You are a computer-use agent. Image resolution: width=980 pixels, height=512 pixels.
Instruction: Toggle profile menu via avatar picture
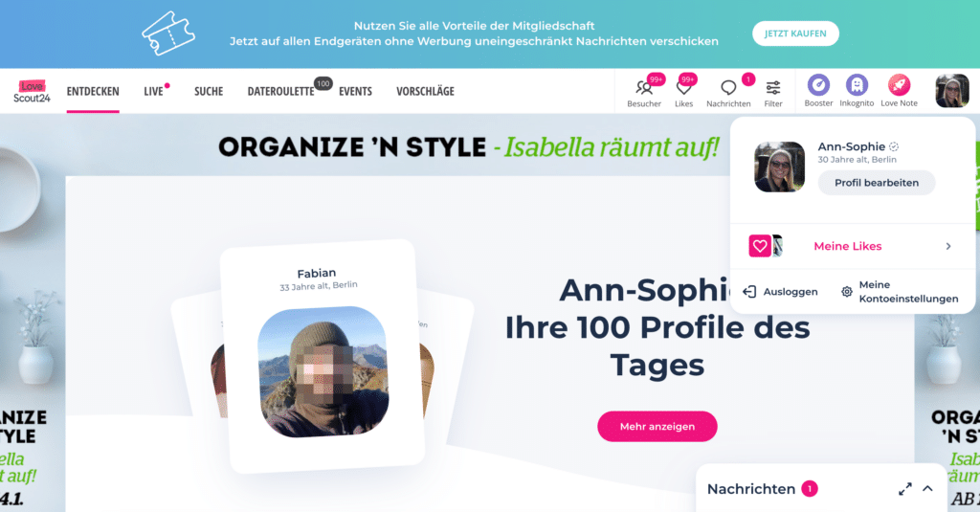coord(952,91)
